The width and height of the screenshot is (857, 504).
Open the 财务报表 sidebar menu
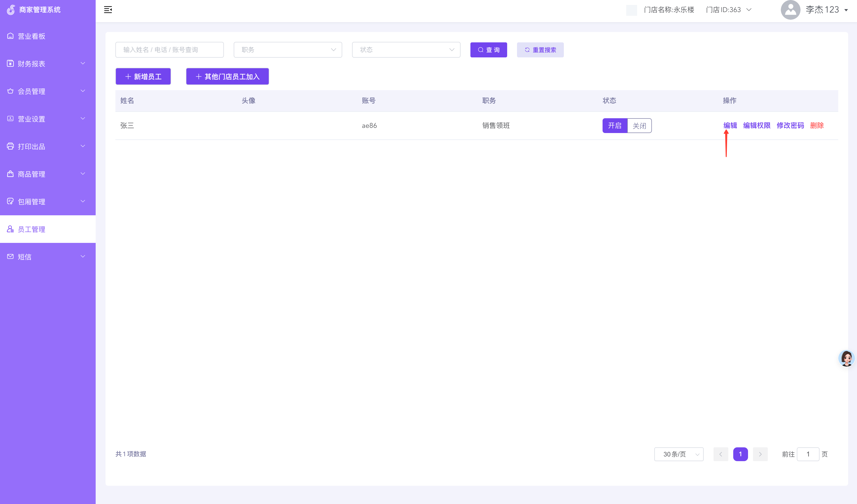point(48,64)
